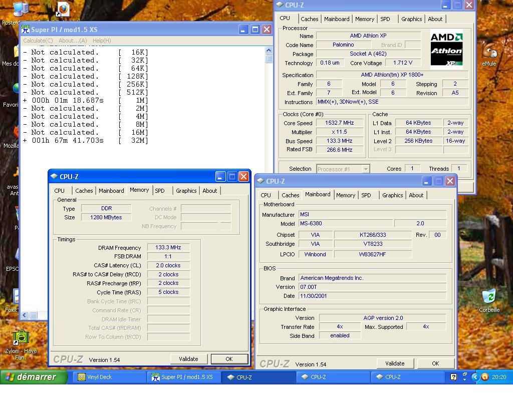This screenshot has height=420, width=513.
Task: Click OK in the Mainboard CPU-Z window
Action: 435,363
